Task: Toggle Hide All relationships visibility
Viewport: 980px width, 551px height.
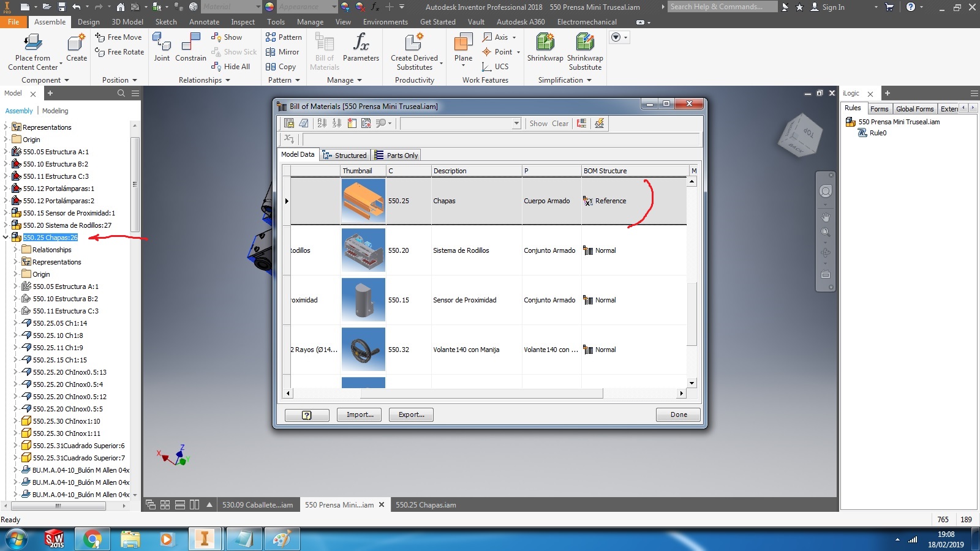Action: 232,67
